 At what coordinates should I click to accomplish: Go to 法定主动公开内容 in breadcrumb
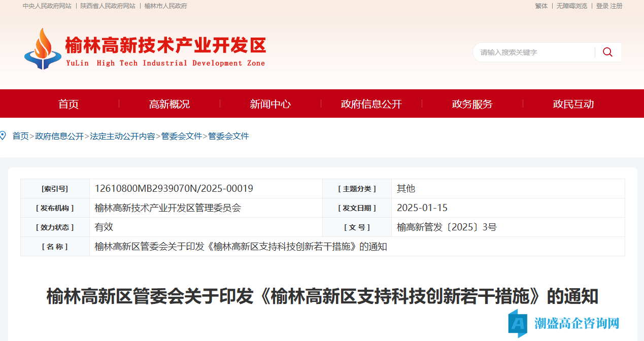coord(122,136)
